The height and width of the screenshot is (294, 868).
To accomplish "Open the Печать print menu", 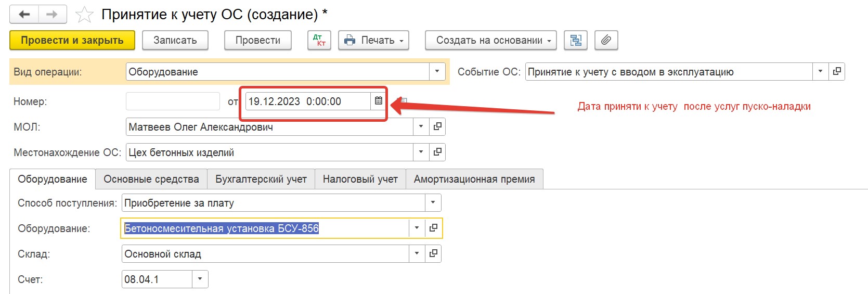I will tap(374, 40).
